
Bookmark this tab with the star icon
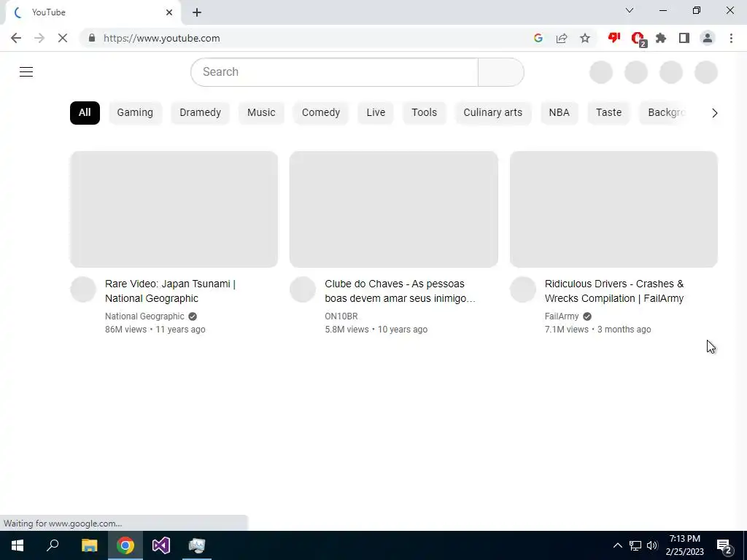click(585, 38)
